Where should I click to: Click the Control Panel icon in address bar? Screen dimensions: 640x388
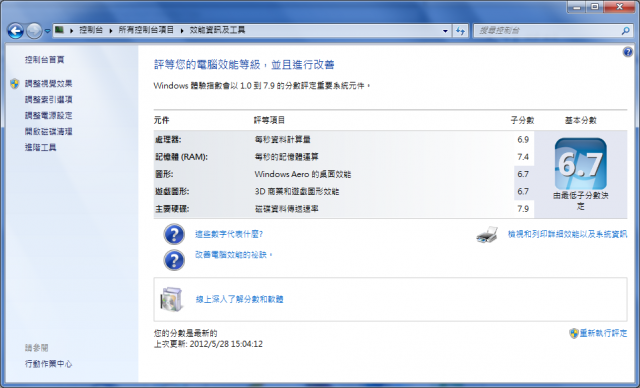pos(60,30)
